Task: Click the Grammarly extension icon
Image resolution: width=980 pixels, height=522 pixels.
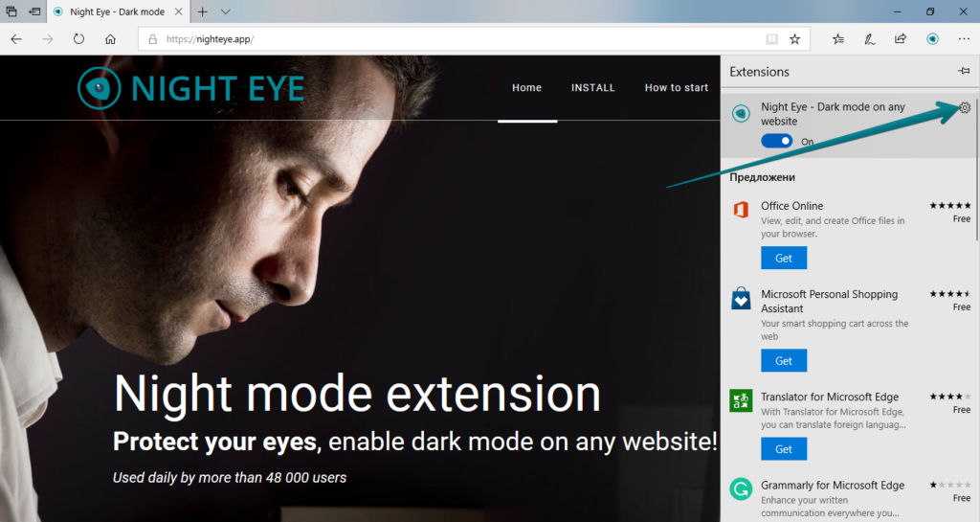Action: 742,488
